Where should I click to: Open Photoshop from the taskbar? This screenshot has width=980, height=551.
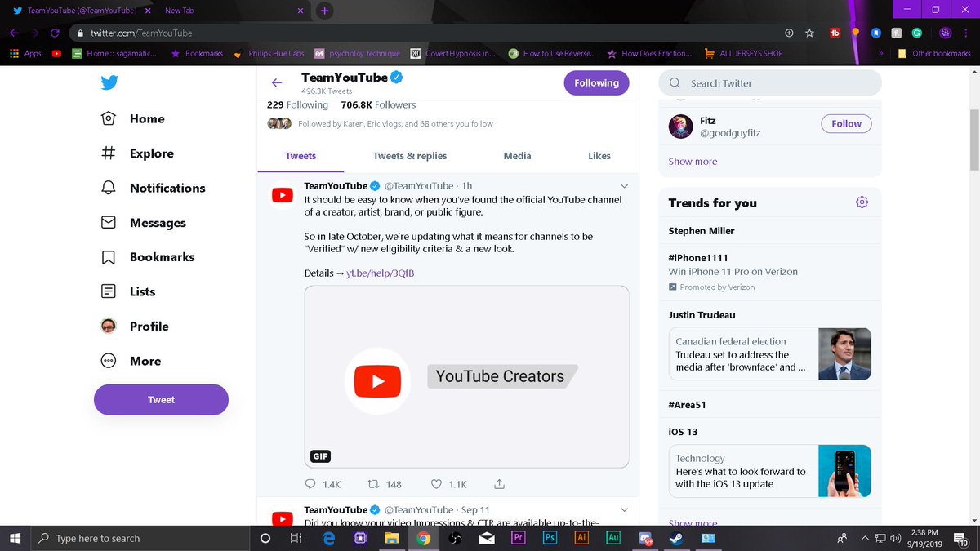[550, 538]
